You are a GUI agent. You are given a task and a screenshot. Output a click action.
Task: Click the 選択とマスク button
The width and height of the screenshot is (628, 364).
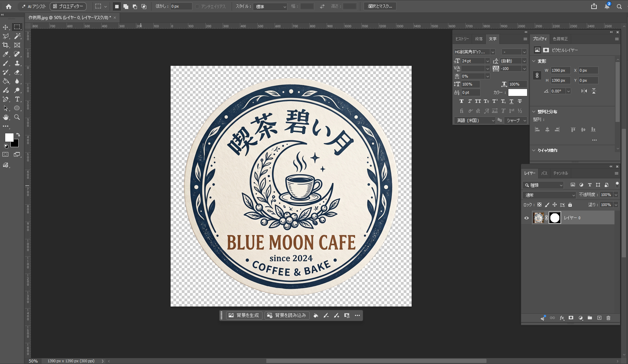tap(380, 6)
